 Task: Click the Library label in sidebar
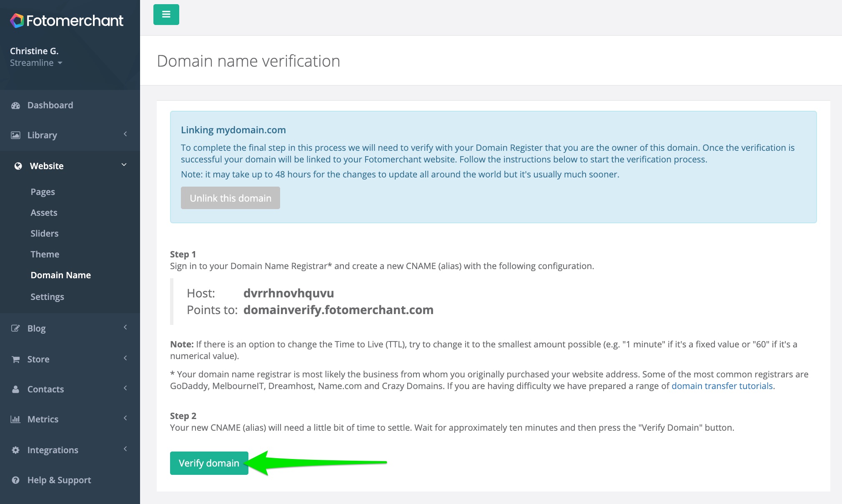(42, 135)
